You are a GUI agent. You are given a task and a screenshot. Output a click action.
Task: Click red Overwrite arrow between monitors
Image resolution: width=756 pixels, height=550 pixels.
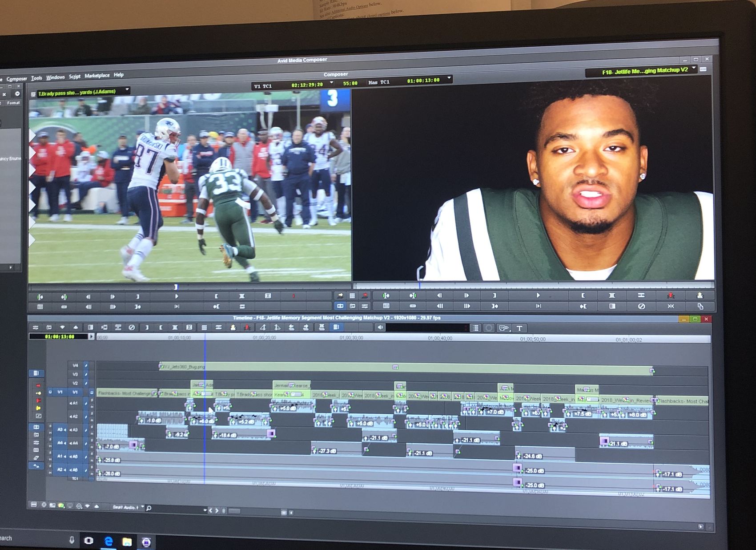tap(365, 295)
